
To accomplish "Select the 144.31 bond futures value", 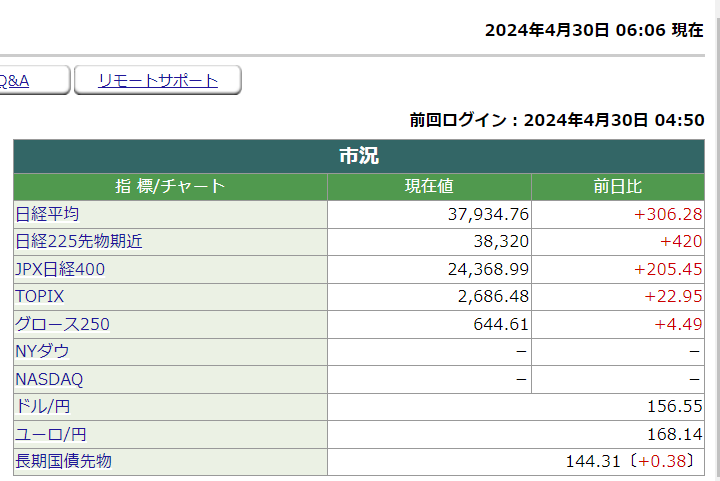I will [x=593, y=461].
